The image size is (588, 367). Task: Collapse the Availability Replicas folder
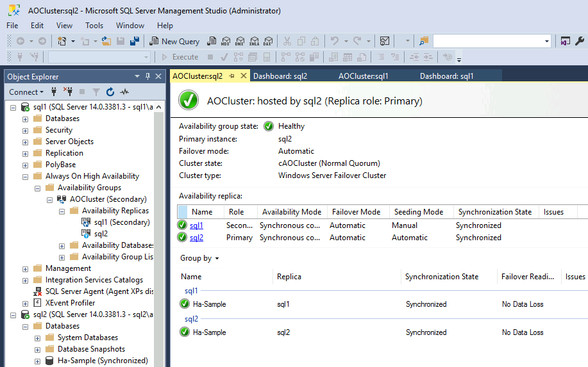click(62, 211)
